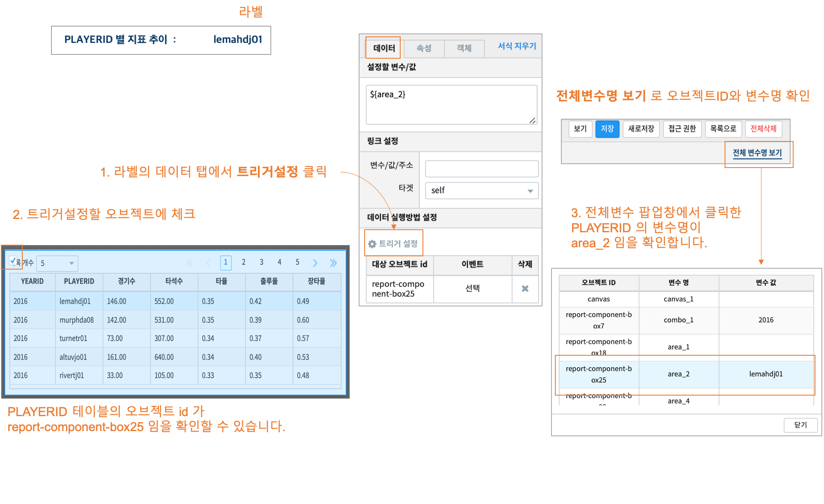Click the 트리거 설정 link
This screenshot has width=824, height=504.
[x=393, y=244]
